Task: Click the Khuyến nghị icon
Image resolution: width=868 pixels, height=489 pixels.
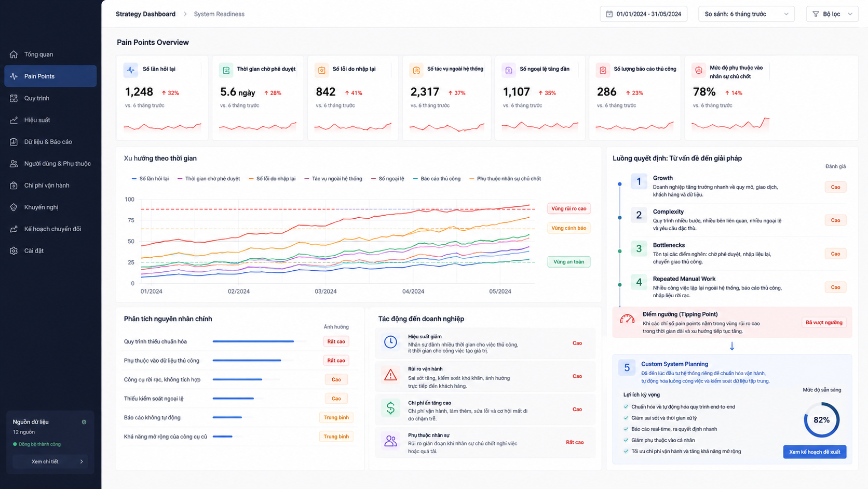Action: tap(14, 207)
